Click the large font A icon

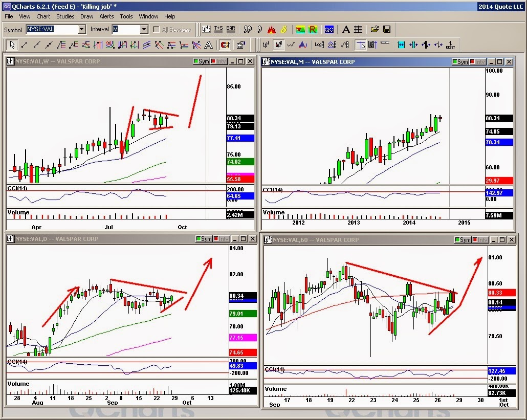tap(346, 30)
